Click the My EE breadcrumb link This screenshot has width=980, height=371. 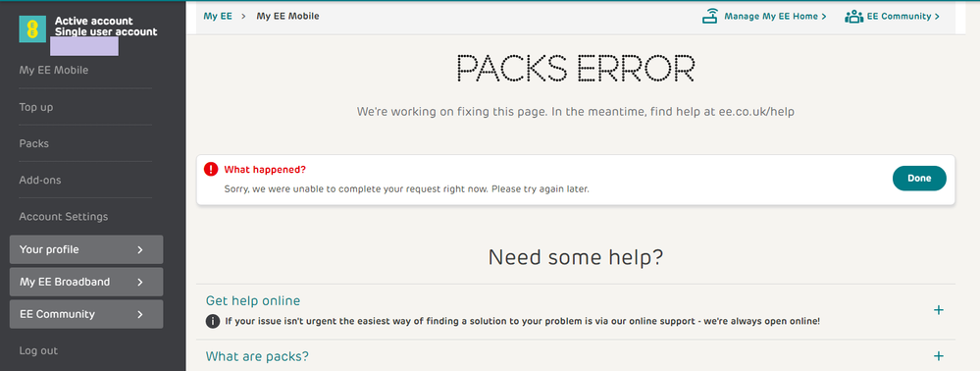218,17
